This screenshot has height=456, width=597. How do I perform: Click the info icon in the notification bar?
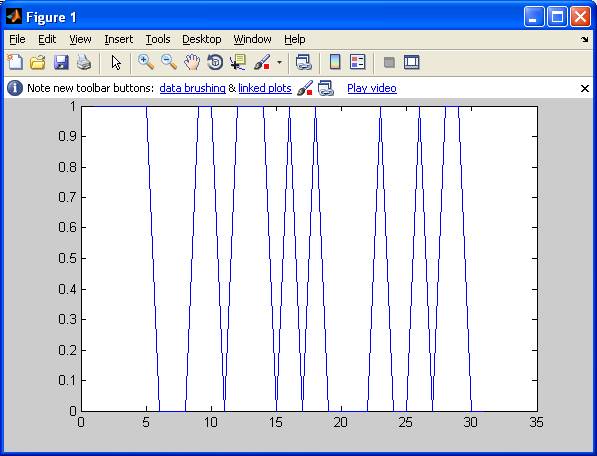[x=14, y=88]
